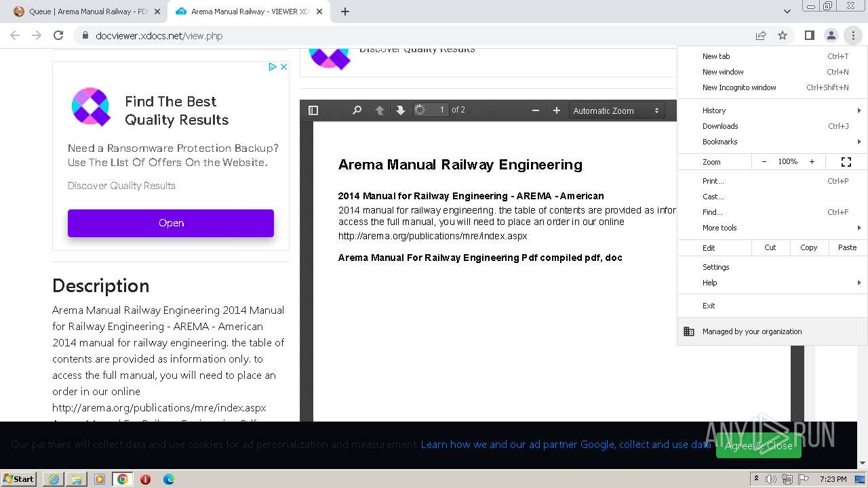Click the address bar URL
868x488 pixels.
tap(159, 36)
